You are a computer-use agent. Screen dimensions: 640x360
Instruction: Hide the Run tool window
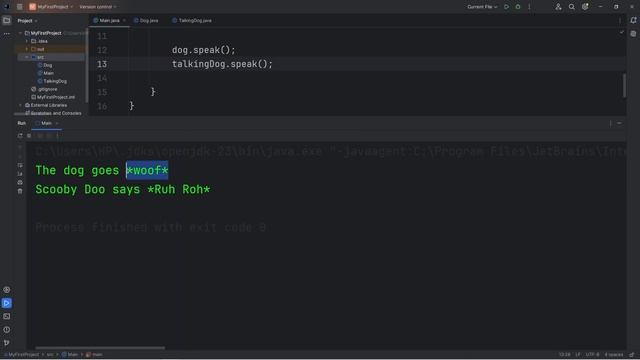[619, 123]
